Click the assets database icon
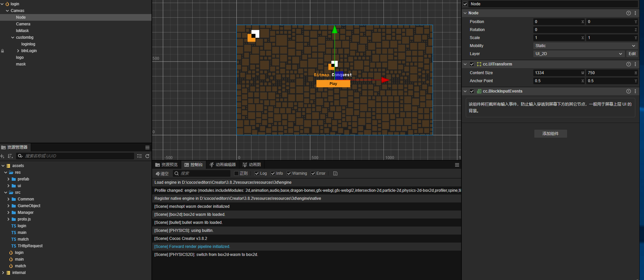 (x=8, y=166)
